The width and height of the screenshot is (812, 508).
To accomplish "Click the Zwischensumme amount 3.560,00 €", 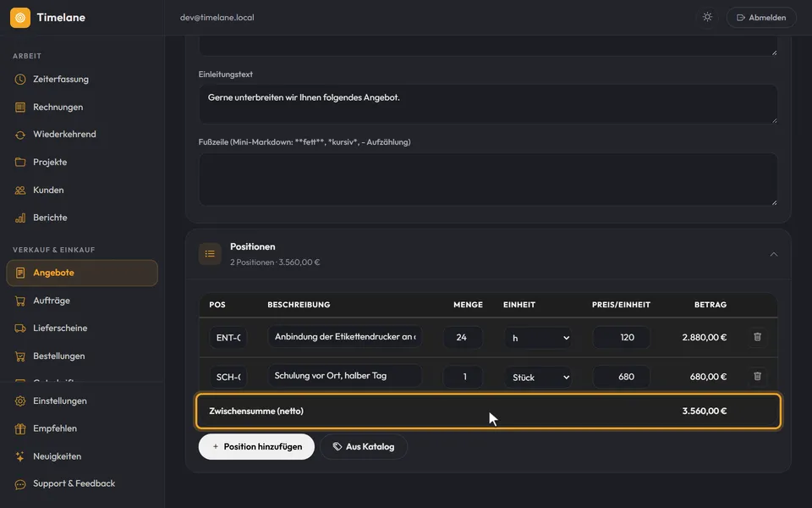I will 705,411.
